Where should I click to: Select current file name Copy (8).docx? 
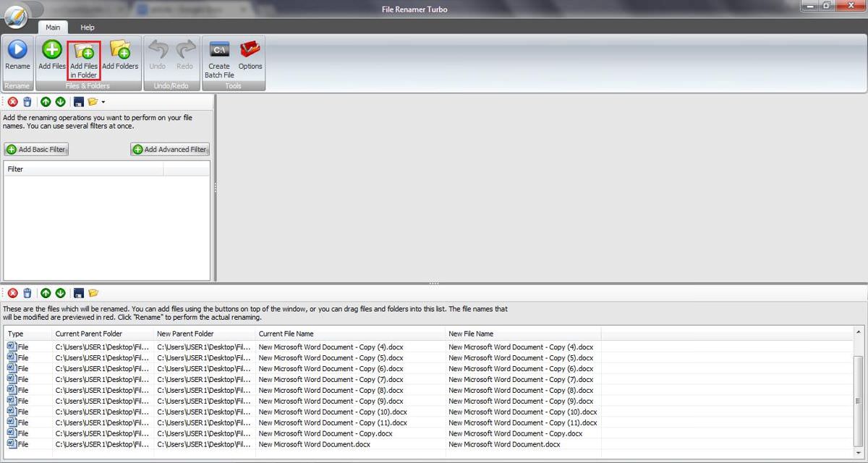pyautogui.click(x=331, y=391)
